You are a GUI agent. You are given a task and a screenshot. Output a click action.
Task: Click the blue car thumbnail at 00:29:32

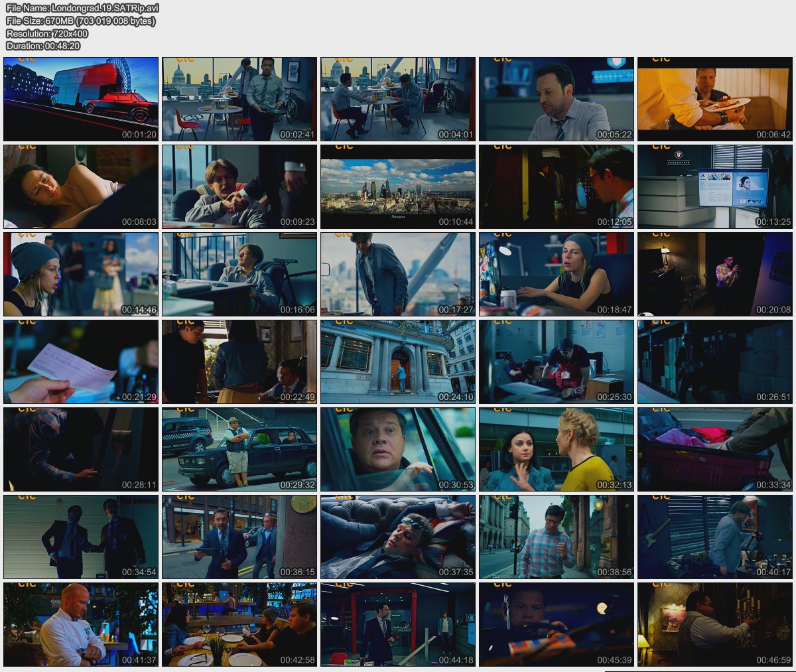point(239,449)
